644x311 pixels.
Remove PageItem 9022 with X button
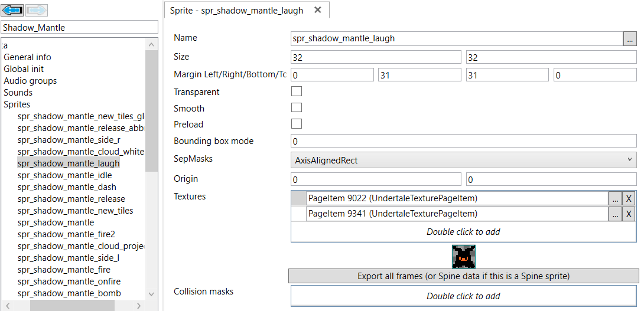click(x=629, y=199)
